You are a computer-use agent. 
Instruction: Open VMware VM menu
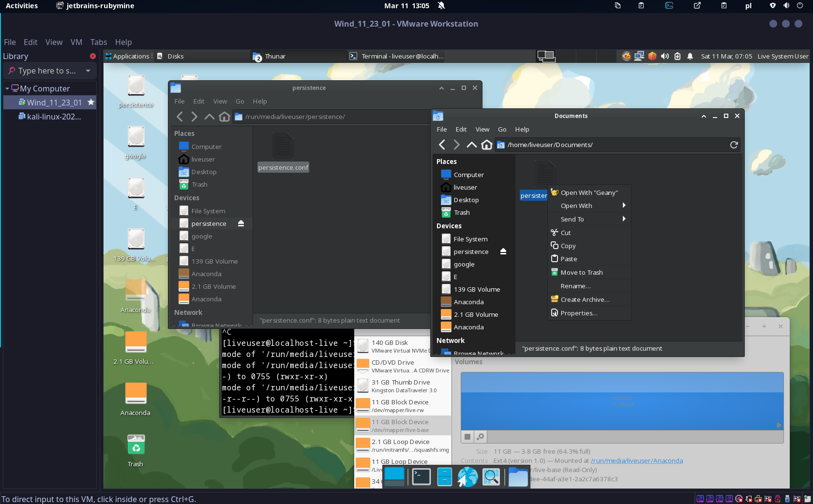click(x=76, y=42)
